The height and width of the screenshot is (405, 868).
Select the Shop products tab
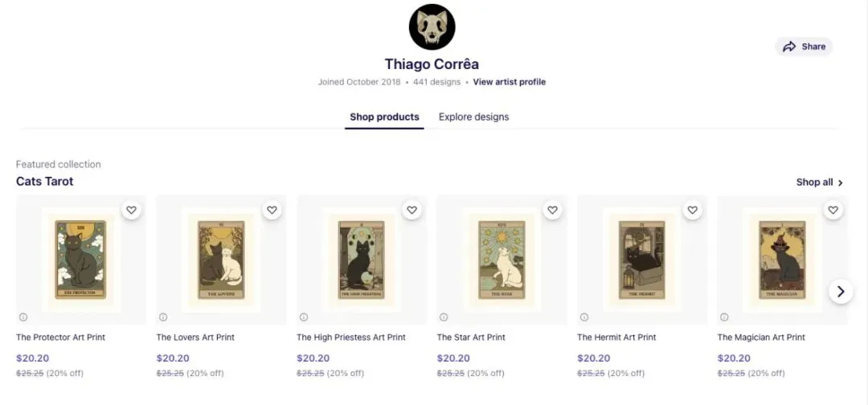[384, 117]
